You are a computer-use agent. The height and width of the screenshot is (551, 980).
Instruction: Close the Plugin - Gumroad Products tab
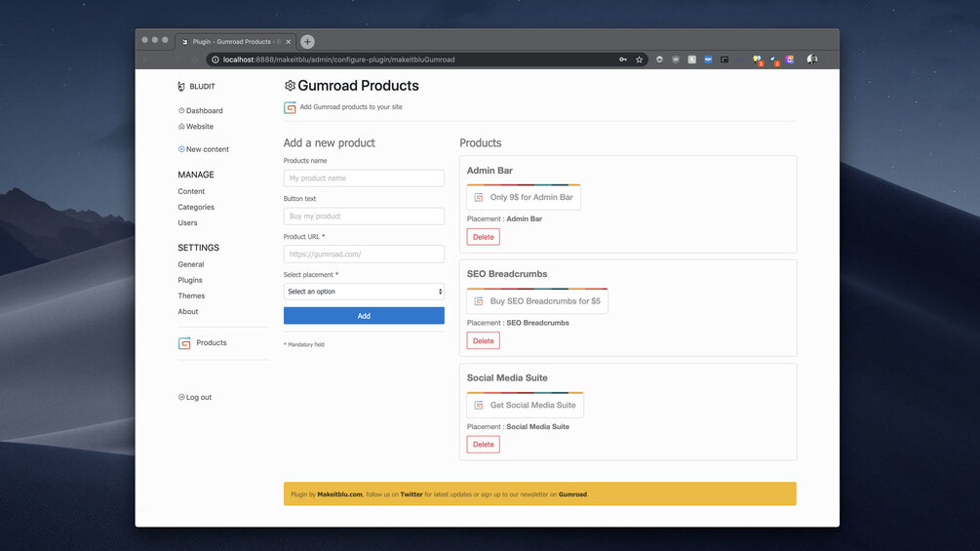pos(288,42)
